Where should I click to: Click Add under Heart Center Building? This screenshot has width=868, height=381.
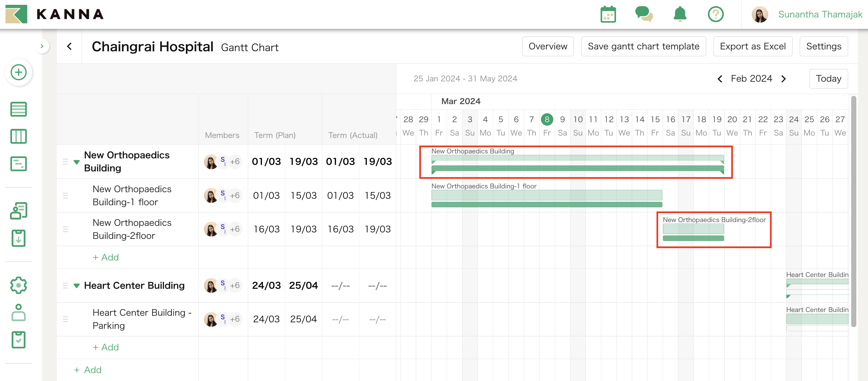(x=106, y=347)
